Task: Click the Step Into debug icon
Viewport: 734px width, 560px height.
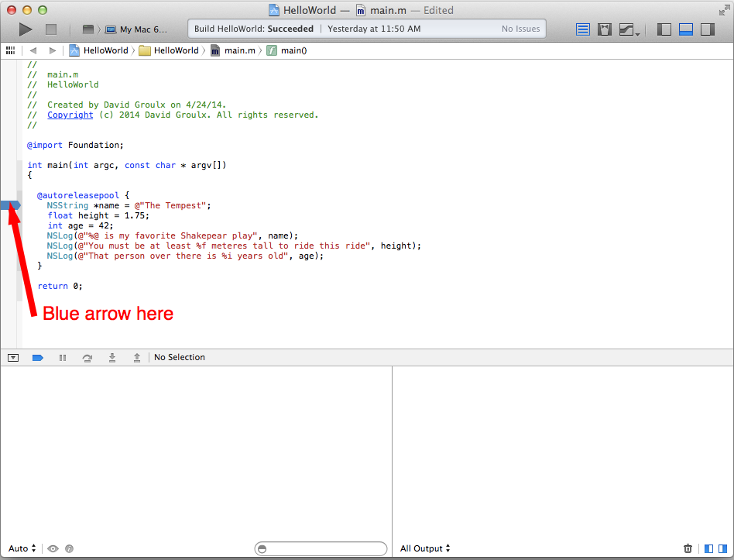Action: click(112, 358)
